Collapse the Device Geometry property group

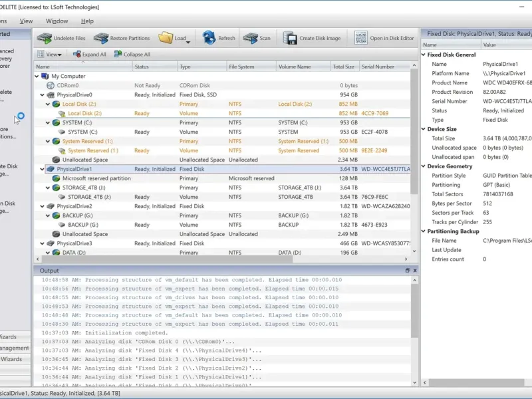point(424,166)
